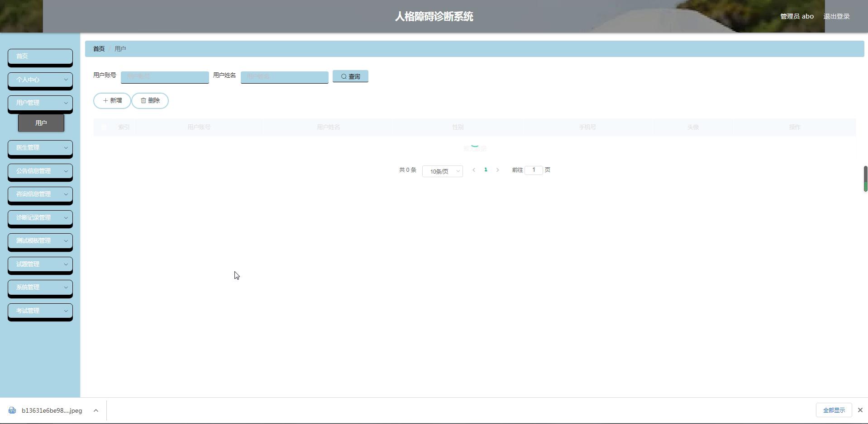The height and width of the screenshot is (424, 868).
Task: Go to the previous page arrow
Action: click(474, 170)
